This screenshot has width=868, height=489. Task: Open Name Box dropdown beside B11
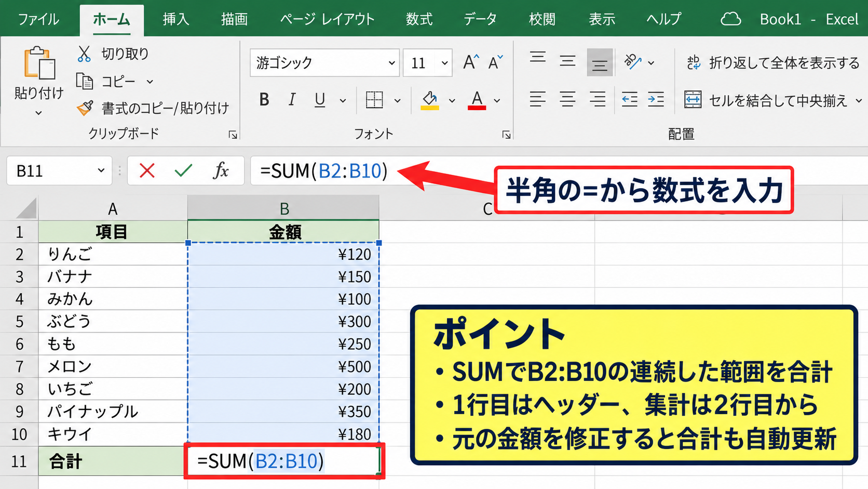(x=101, y=170)
